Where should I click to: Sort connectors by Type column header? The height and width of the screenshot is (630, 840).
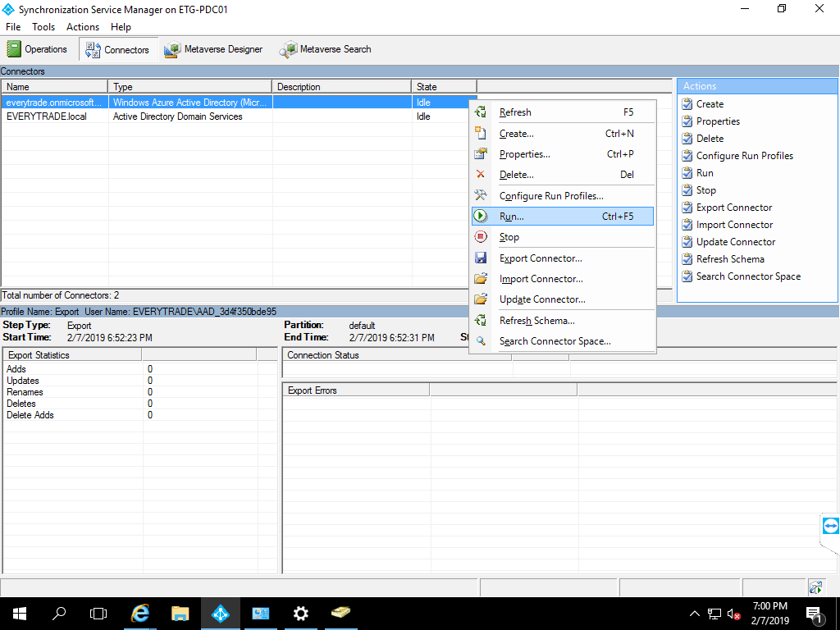point(190,86)
